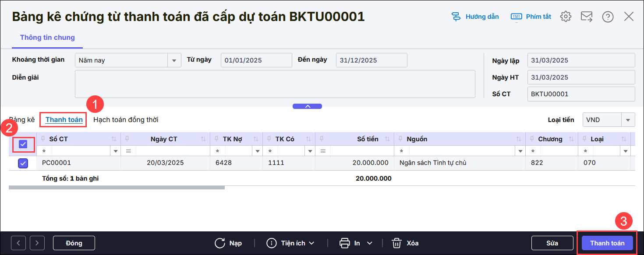The height and width of the screenshot is (255, 644).
Task: Sort by Số CT column
Action: click(x=114, y=139)
